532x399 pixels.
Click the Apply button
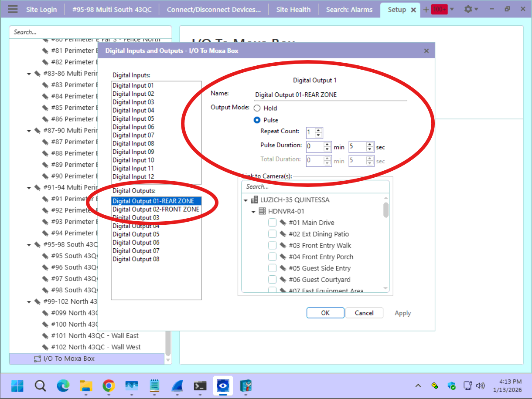click(402, 313)
